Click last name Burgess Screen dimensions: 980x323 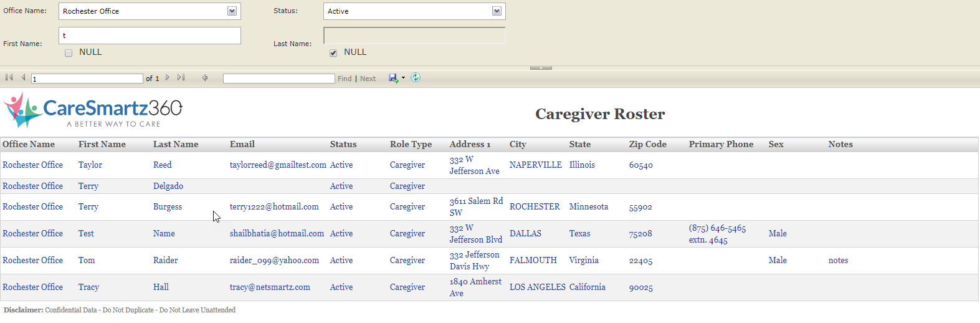coord(168,206)
